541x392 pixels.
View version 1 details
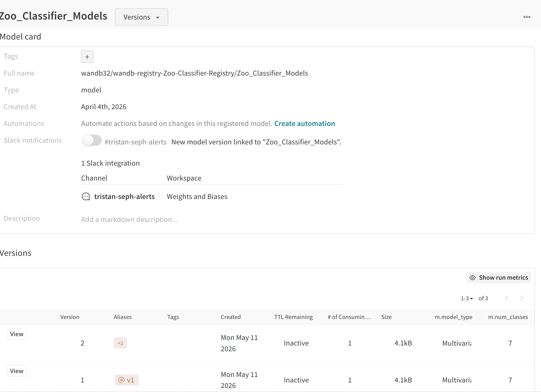click(x=17, y=371)
